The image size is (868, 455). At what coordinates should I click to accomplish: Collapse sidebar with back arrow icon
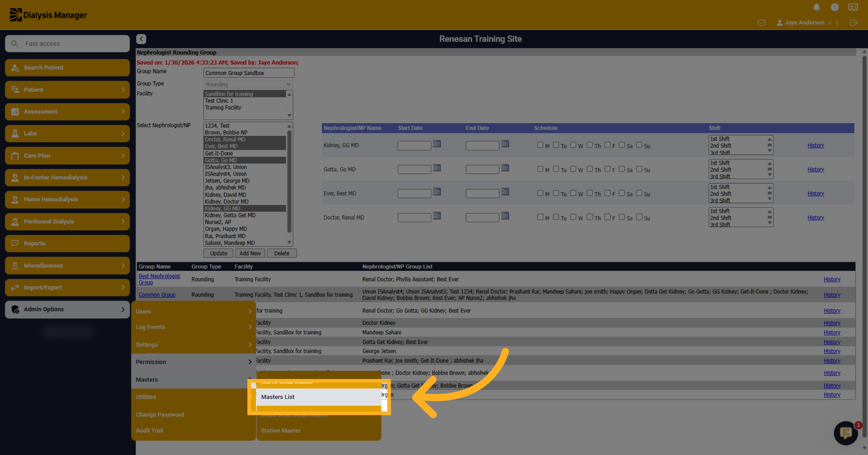coord(141,39)
